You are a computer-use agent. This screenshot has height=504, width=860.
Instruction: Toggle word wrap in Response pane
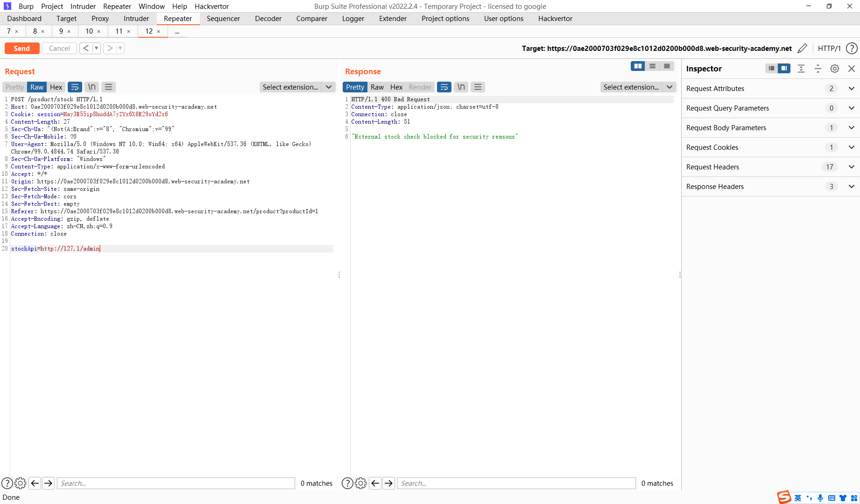click(x=444, y=87)
